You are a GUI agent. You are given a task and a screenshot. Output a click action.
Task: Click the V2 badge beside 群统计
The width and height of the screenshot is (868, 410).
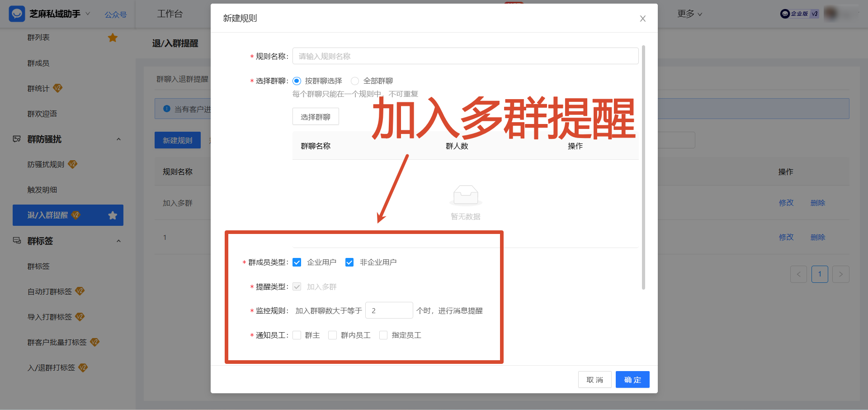click(57, 88)
